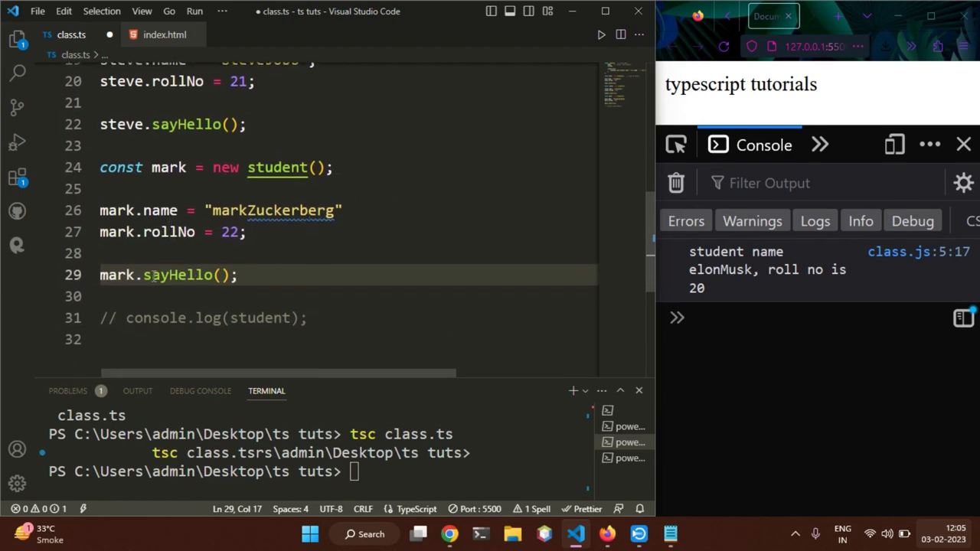Open the Extensions view
This screenshot has width=980, height=551.
pos(18,177)
